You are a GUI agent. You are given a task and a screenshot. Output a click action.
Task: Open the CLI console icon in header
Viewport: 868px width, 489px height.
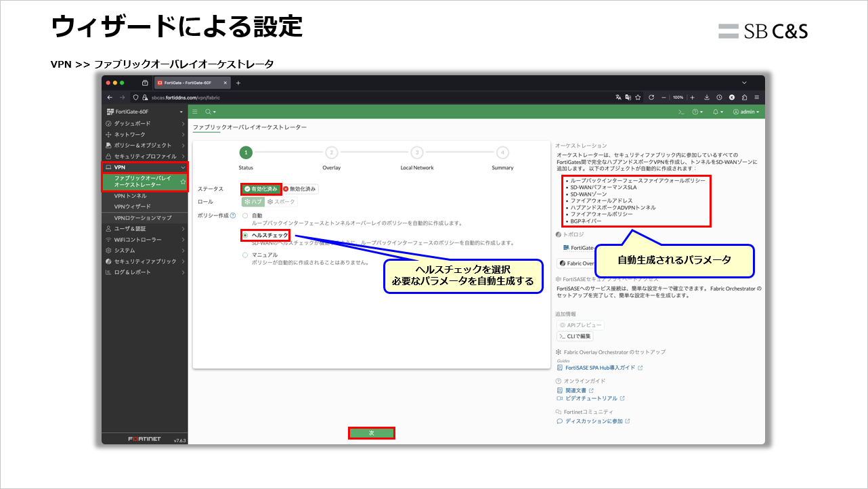coord(682,112)
